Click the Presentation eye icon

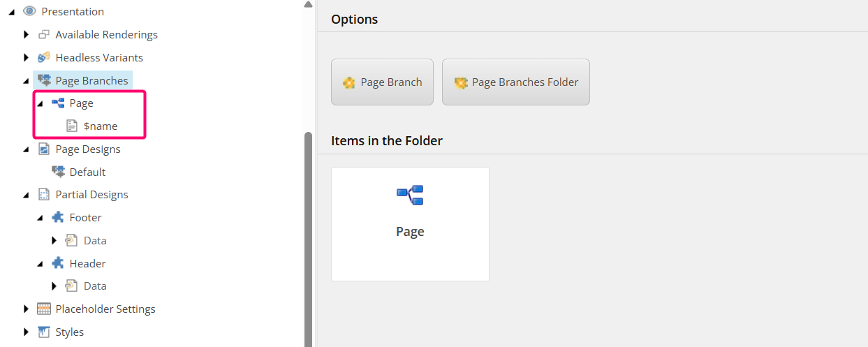29,12
